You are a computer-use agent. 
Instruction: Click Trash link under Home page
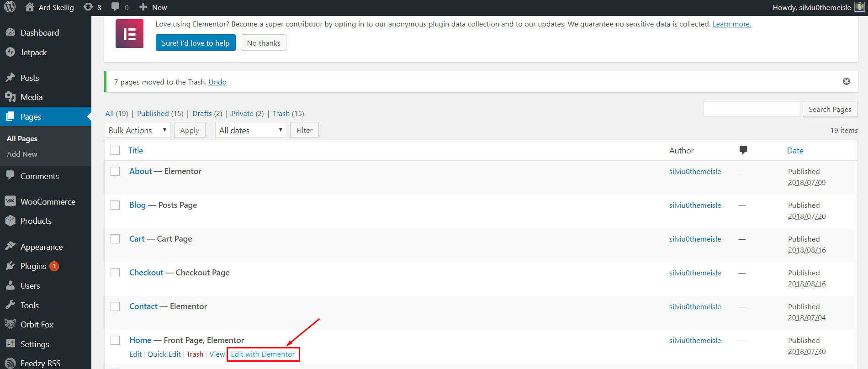coord(195,354)
